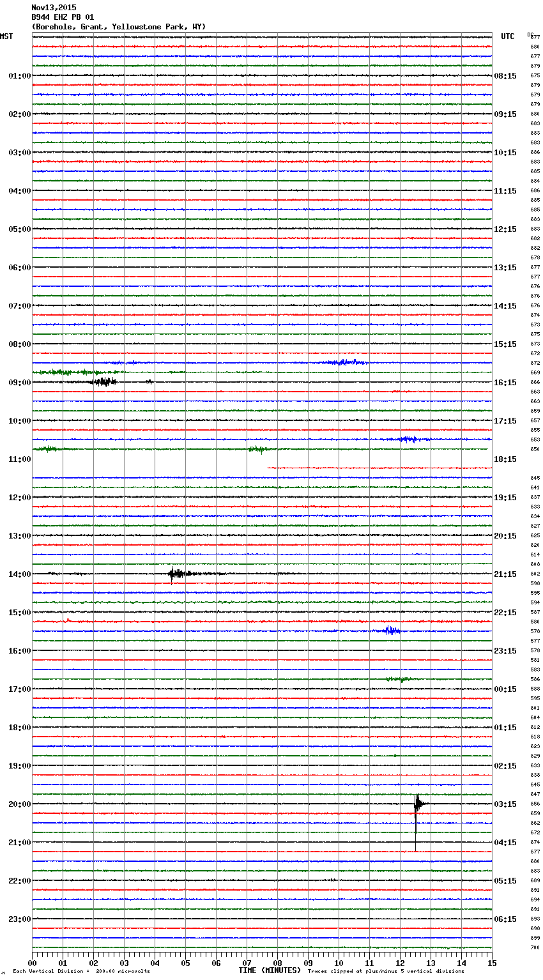Select the 04:00 MST time label

click(x=20, y=191)
